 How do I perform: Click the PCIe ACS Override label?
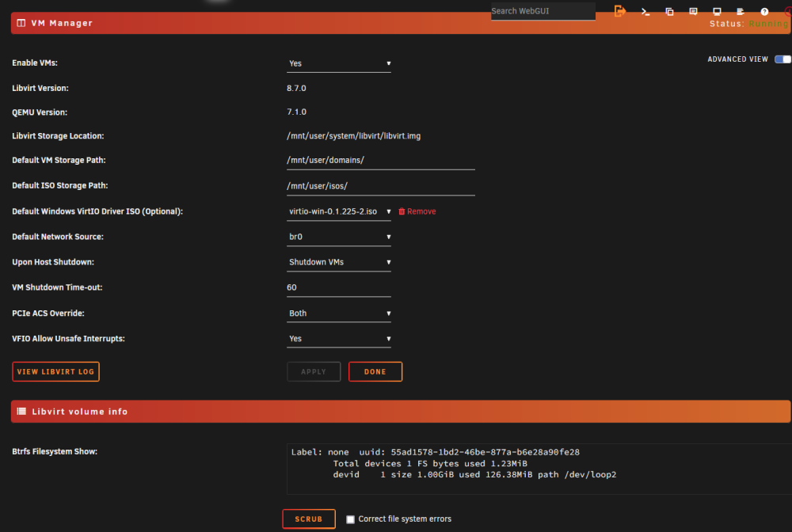[x=48, y=313]
